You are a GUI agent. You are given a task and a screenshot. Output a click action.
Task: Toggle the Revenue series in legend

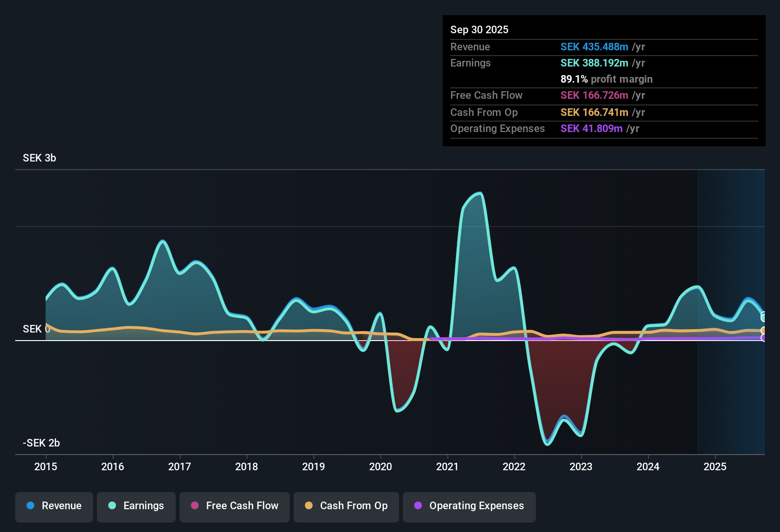pos(54,506)
